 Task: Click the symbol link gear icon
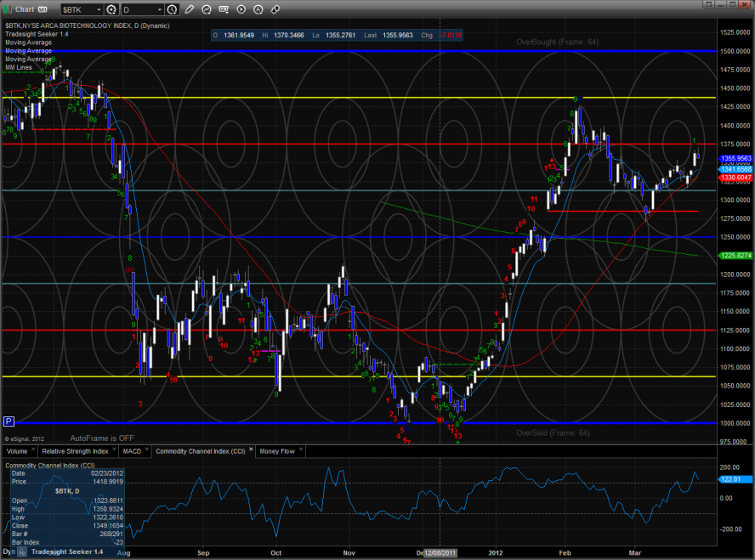[111, 8]
